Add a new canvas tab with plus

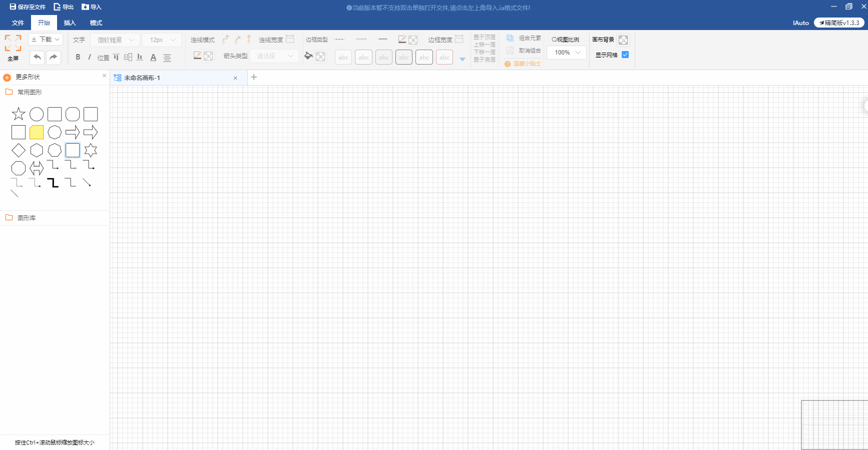[x=254, y=77]
